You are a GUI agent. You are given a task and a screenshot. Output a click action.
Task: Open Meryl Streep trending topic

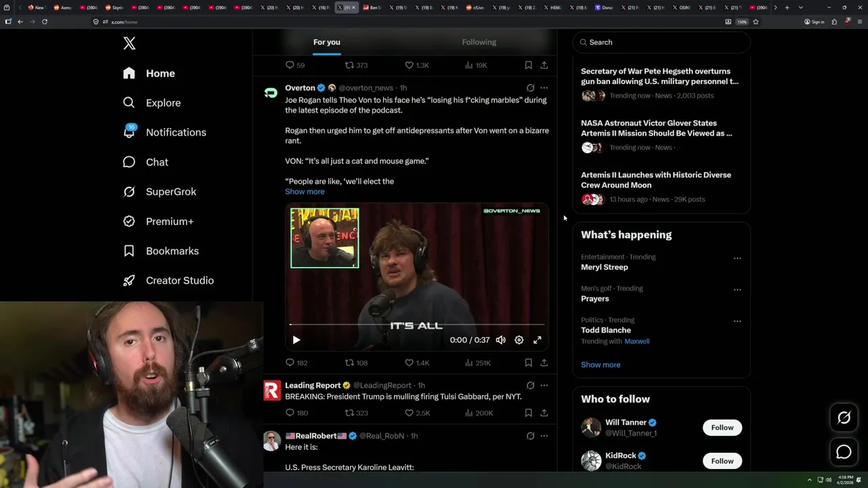point(604,267)
